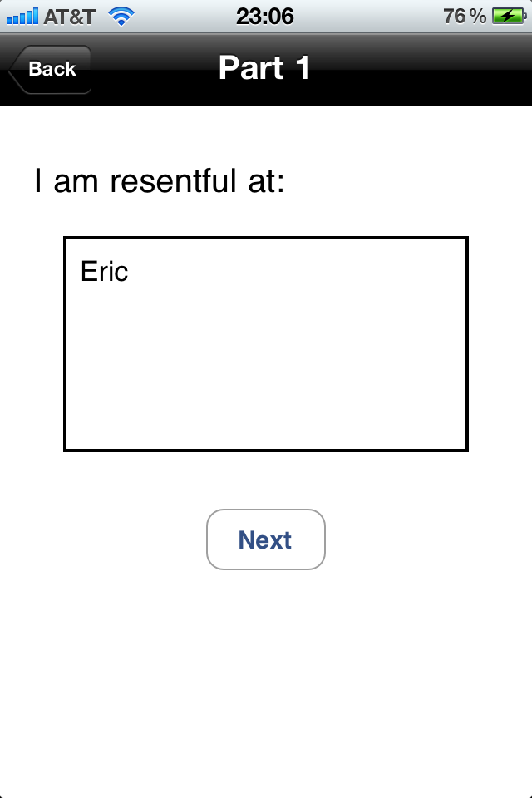Tap the cellular signal strength bars
Screen dimensions: 532x798
(22, 16)
